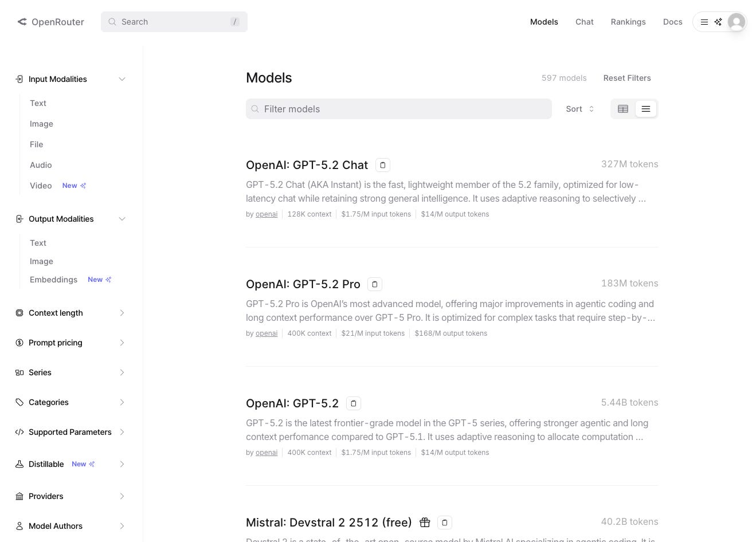Click the Categories tag icon
Viewport: 756px width, 542px height.
pyautogui.click(x=19, y=402)
